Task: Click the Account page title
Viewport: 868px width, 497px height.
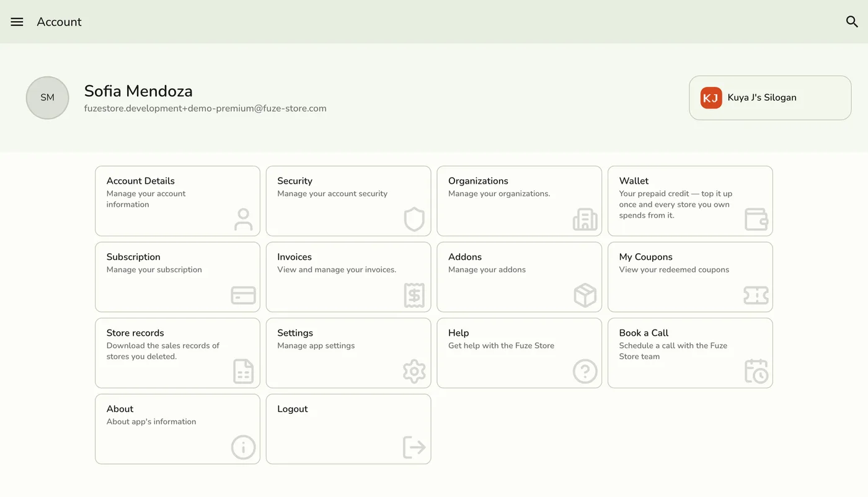Action: tap(59, 22)
